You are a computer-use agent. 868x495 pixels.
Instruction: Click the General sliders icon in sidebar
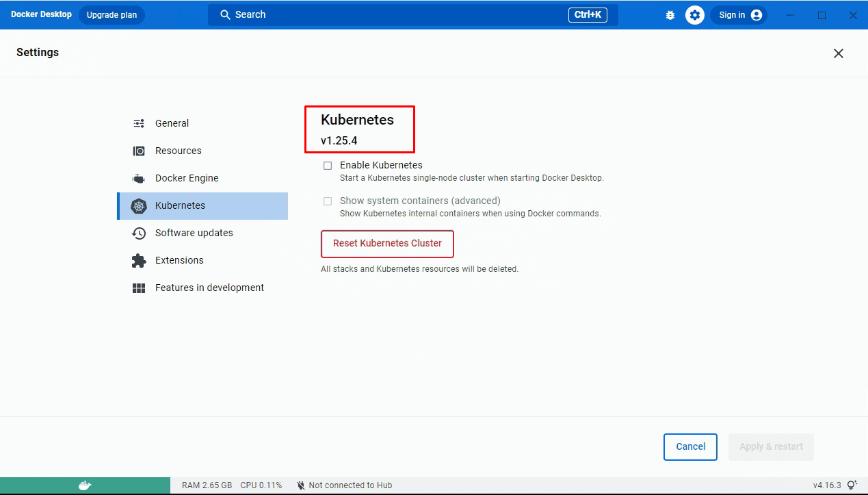[139, 123]
